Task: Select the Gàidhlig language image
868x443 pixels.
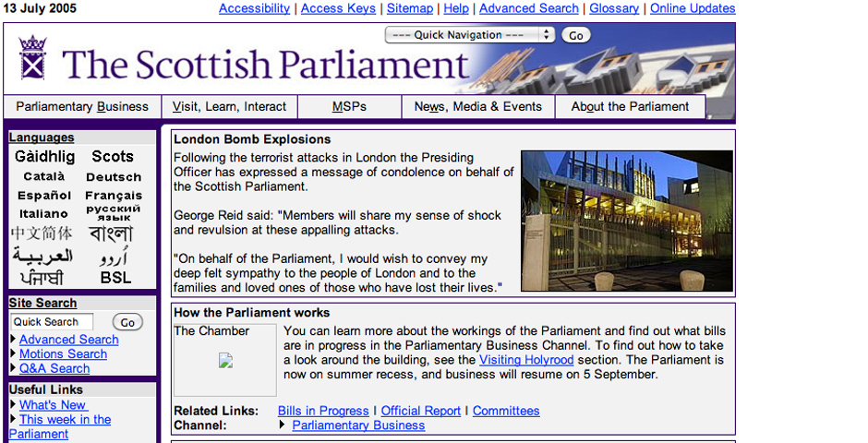Action: click(45, 157)
